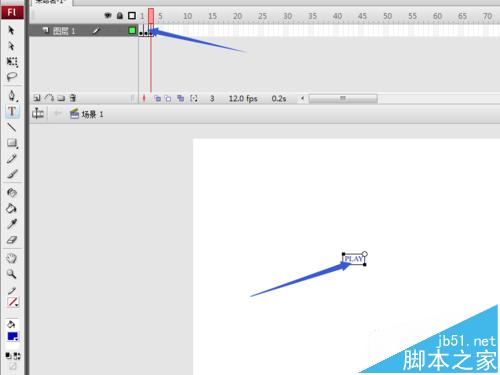
Task: Select the Ink Bottle tool
Action: 12,192
